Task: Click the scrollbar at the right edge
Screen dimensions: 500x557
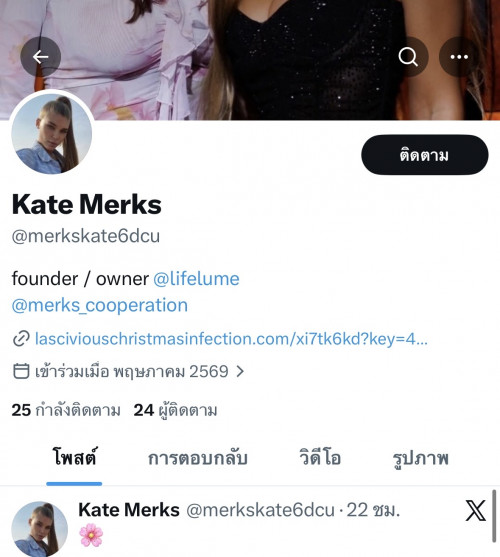Action: 494,516
